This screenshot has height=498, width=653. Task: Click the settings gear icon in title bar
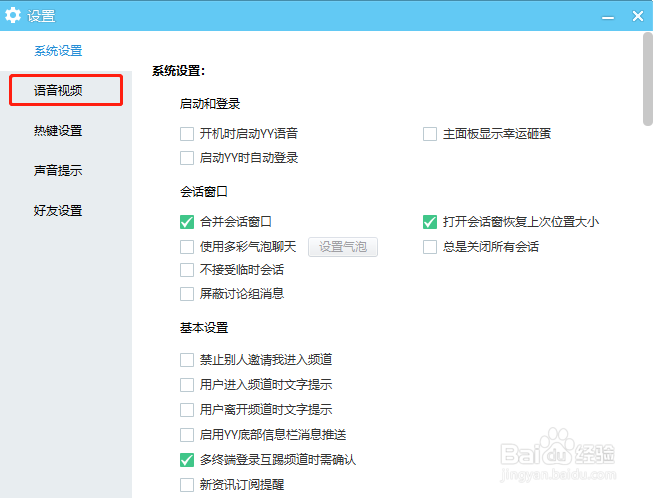click(x=12, y=15)
